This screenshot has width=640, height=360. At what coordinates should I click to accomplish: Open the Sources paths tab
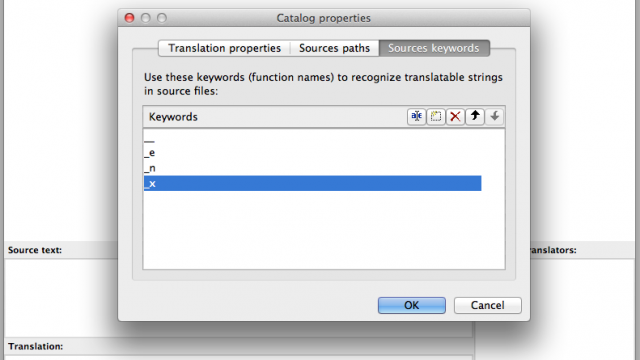tap(334, 48)
